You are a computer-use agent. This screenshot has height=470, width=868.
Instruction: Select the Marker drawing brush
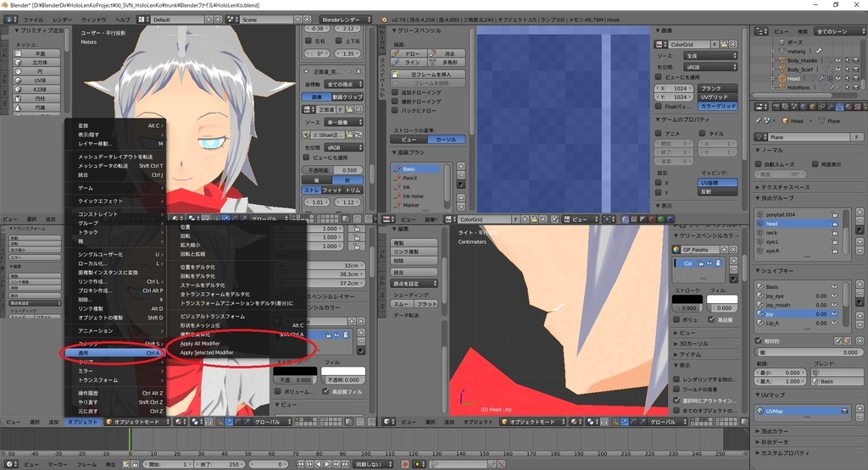click(416, 205)
